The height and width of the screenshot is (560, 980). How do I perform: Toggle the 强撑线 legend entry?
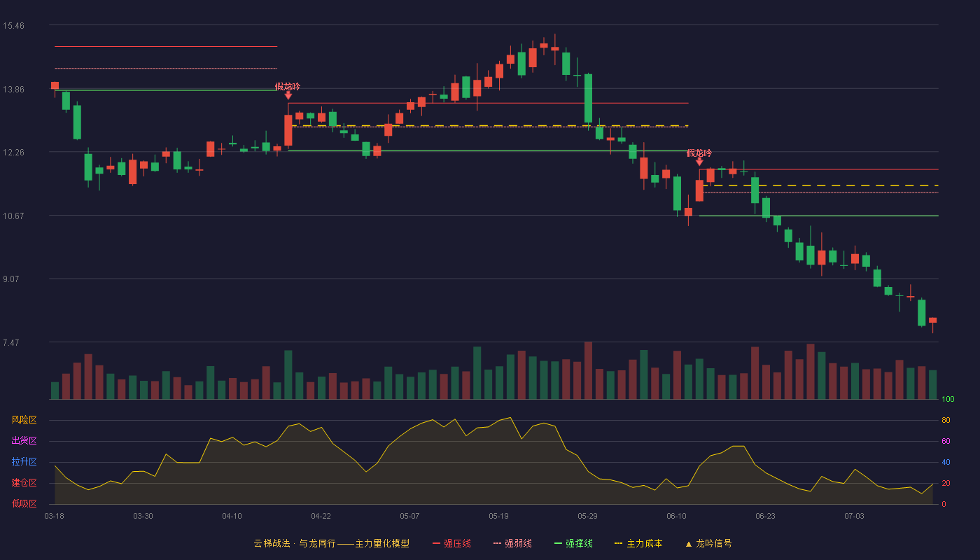pyautogui.click(x=573, y=543)
